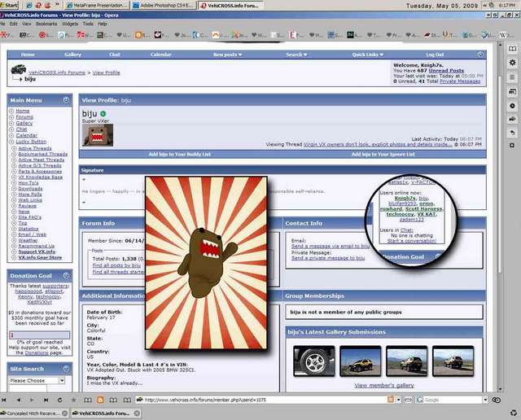This screenshot has width=521, height=420.
Task: Open VX.info Gear Store link
Action: click(x=40, y=257)
